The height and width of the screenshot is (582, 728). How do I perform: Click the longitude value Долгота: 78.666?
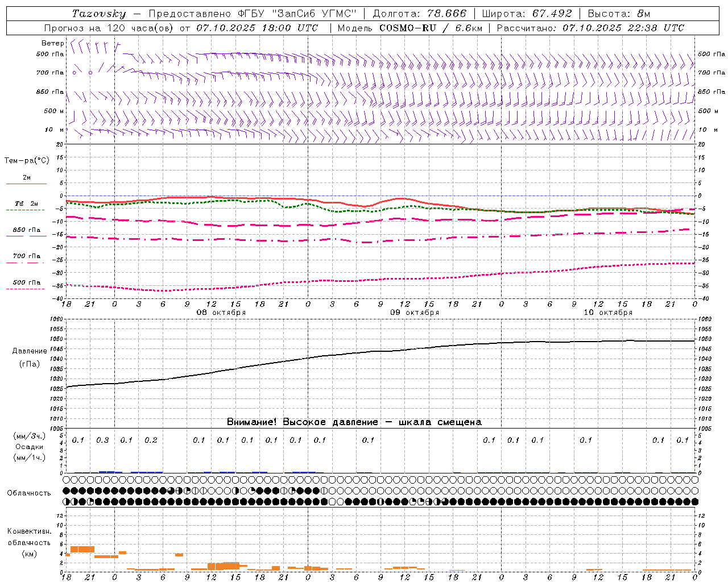pos(420,14)
